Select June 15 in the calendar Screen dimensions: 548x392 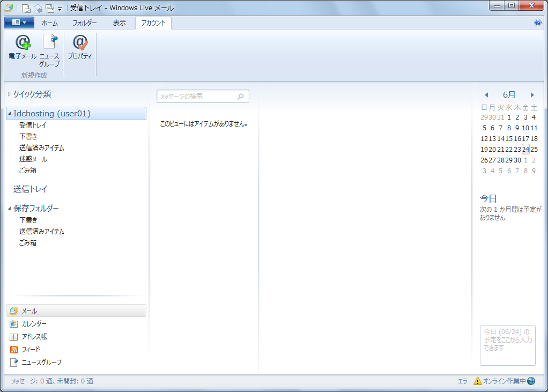click(x=509, y=139)
